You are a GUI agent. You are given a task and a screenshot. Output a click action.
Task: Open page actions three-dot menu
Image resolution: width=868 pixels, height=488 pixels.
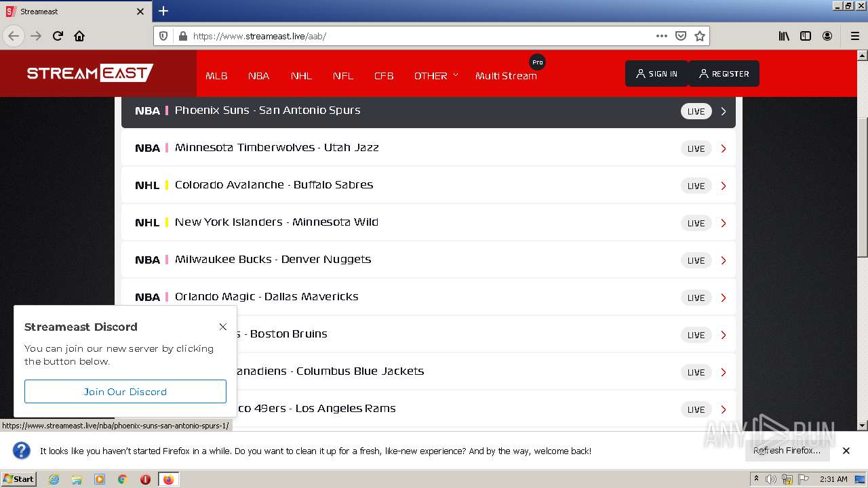[x=662, y=36]
